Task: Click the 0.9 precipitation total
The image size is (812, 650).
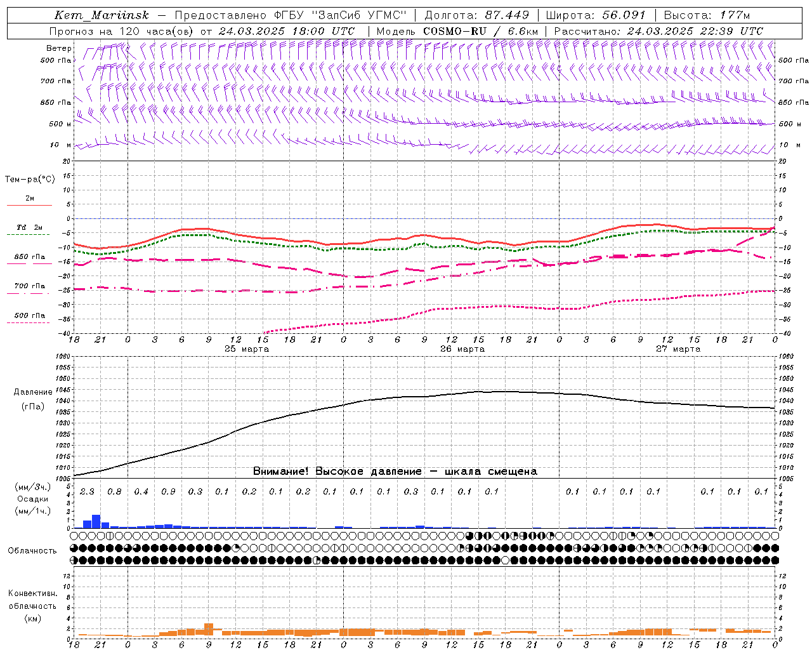Action: 168,491
